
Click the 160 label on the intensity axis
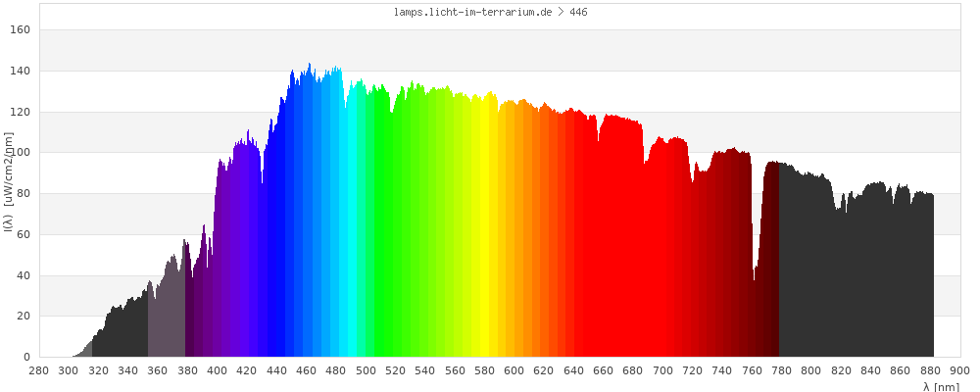tap(21, 30)
